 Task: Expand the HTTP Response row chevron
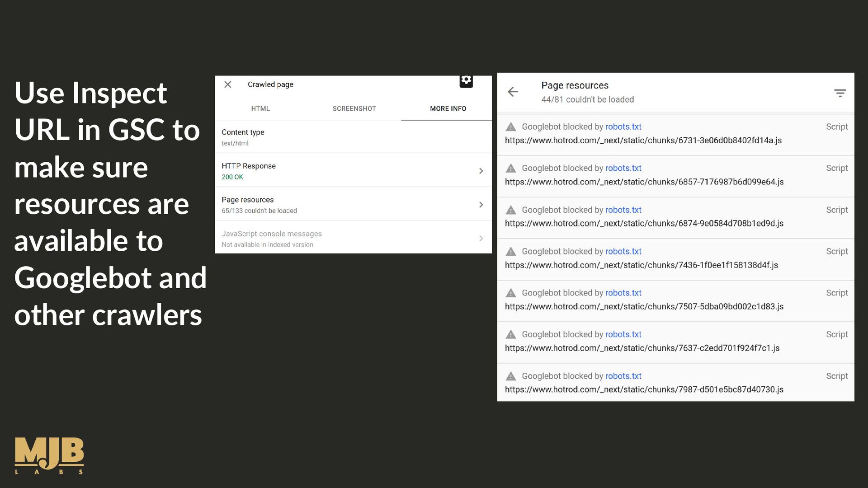click(x=481, y=171)
